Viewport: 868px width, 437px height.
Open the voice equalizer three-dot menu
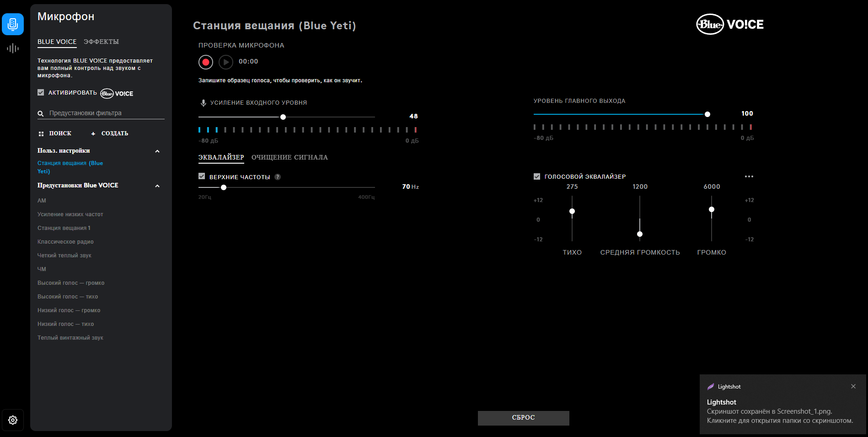pyautogui.click(x=749, y=176)
